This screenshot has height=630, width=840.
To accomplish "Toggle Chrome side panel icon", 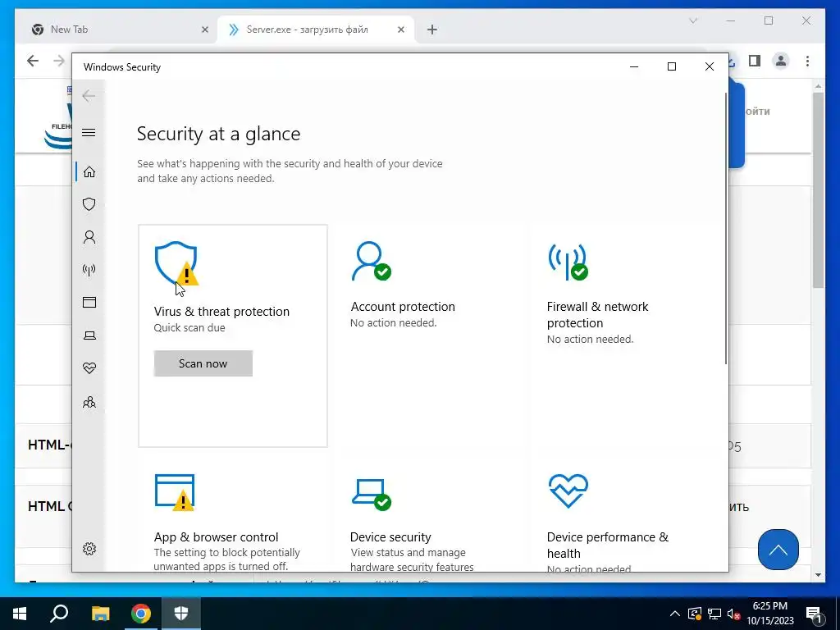I will point(755,61).
